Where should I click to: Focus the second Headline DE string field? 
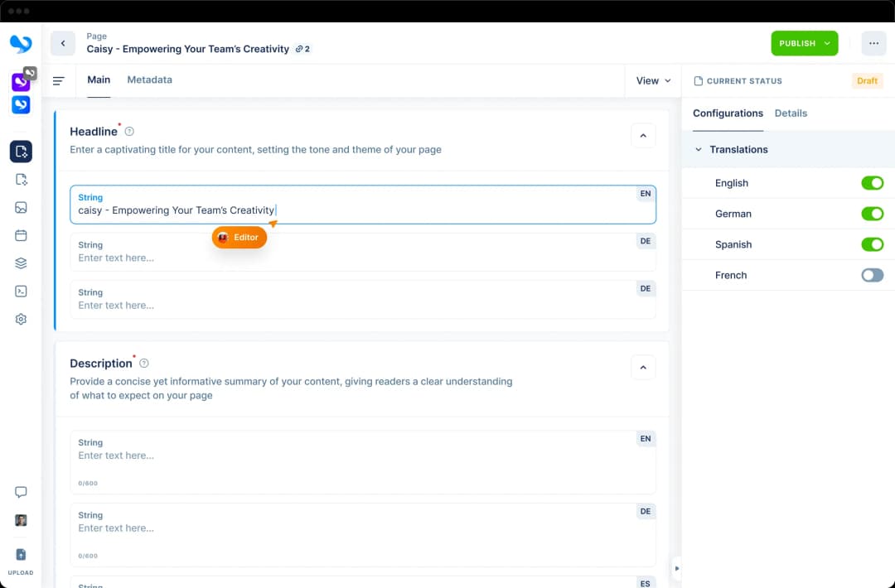pos(363,299)
